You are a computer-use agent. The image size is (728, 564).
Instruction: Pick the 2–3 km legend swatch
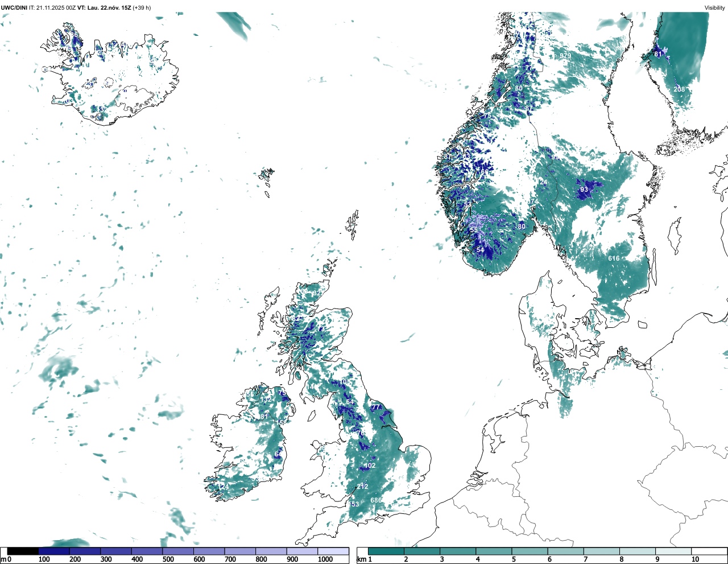[x=422, y=551]
